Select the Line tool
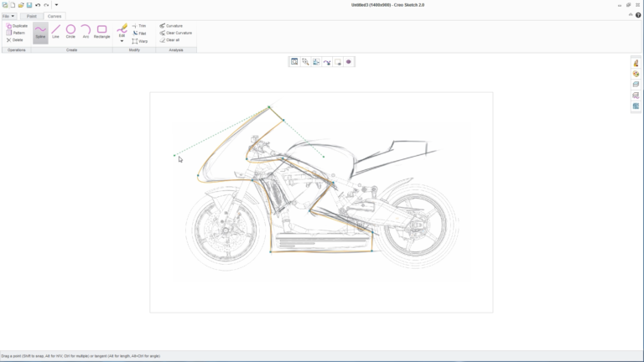 click(55, 32)
